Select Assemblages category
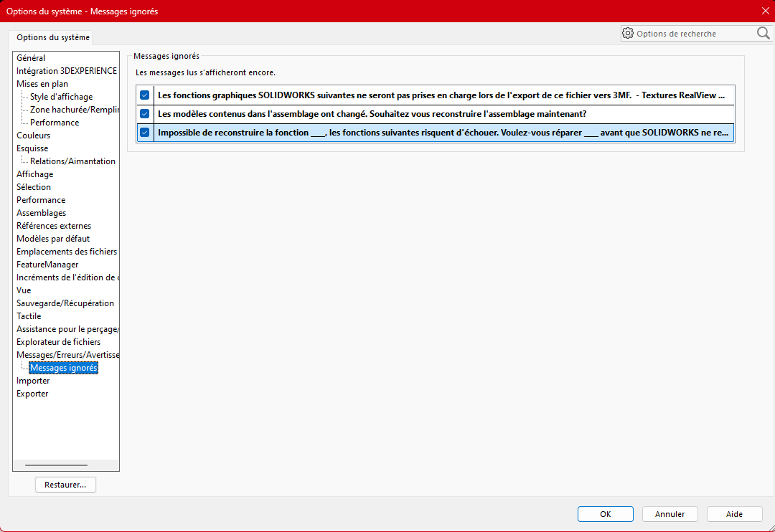 41,212
